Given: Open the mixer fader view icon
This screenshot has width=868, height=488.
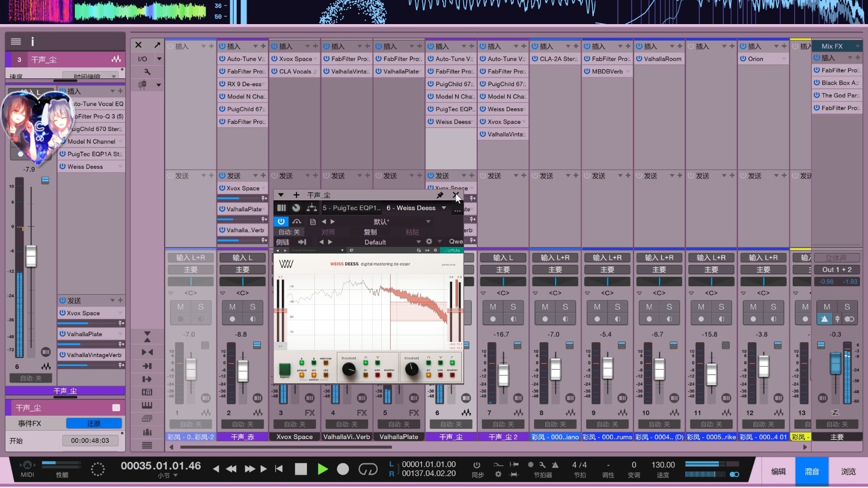Looking at the screenshot, I should pyautogui.click(x=143, y=85).
